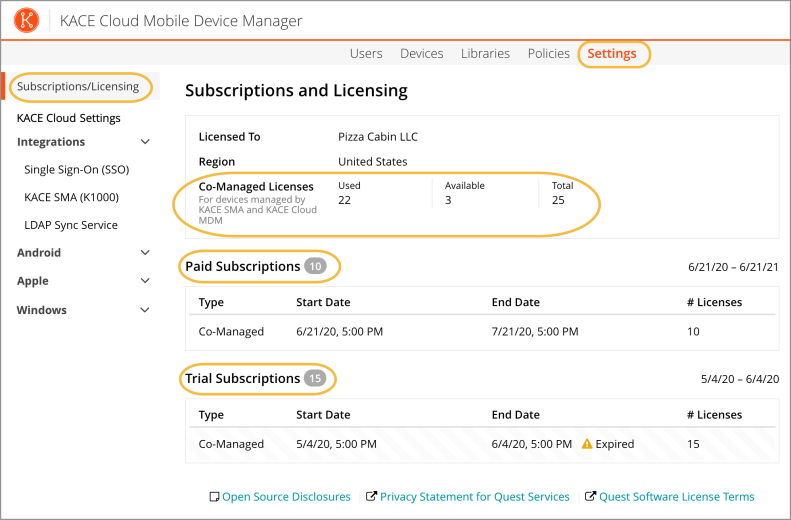
Task: Click the Trial Subscriptions count badge
Action: pos(315,378)
